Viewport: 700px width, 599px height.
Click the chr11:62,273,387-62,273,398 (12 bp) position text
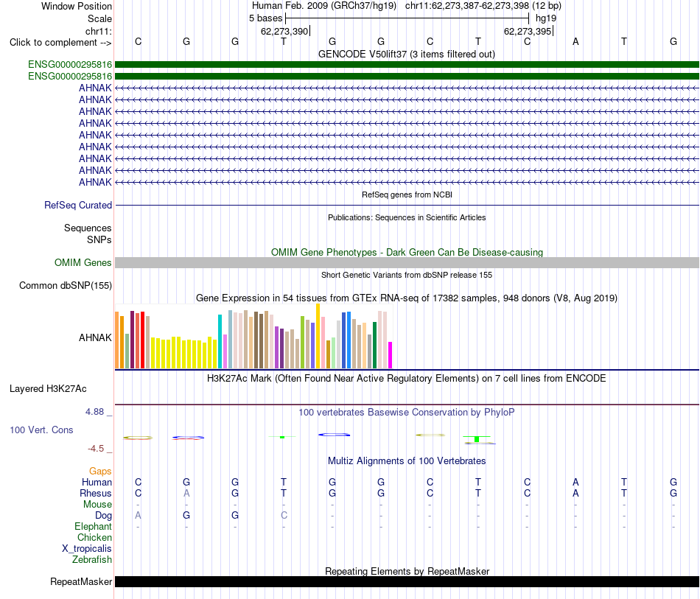pyautogui.click(x=483, y=6)
